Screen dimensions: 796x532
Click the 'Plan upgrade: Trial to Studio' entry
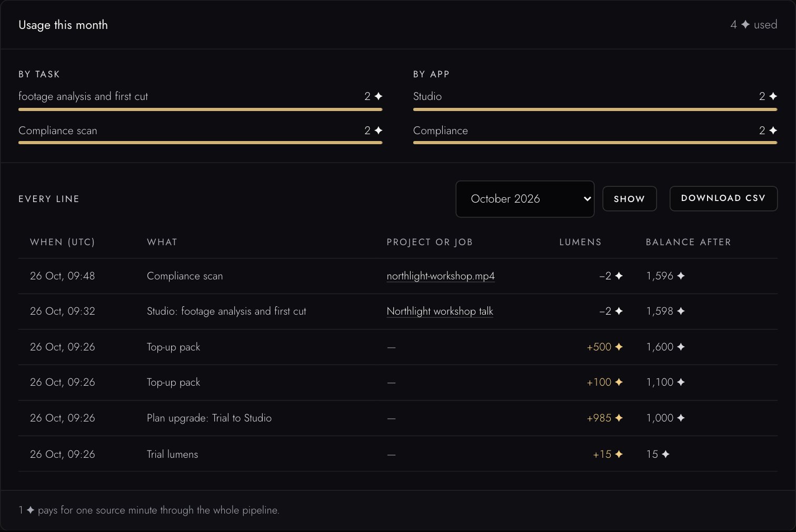click(210, 418)
